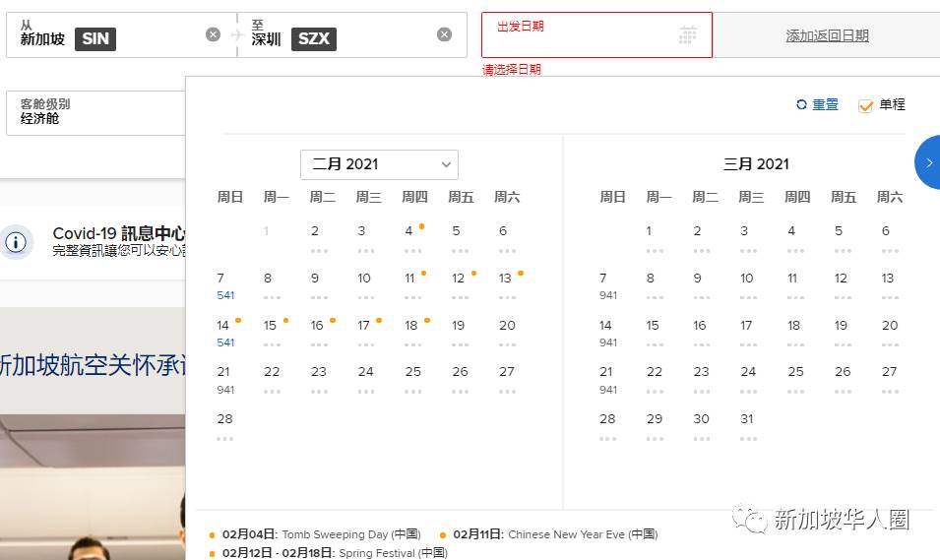Viewport: 940px width, 560px height.
Task: Select February 20 in calendar
Action: (507, 334)
